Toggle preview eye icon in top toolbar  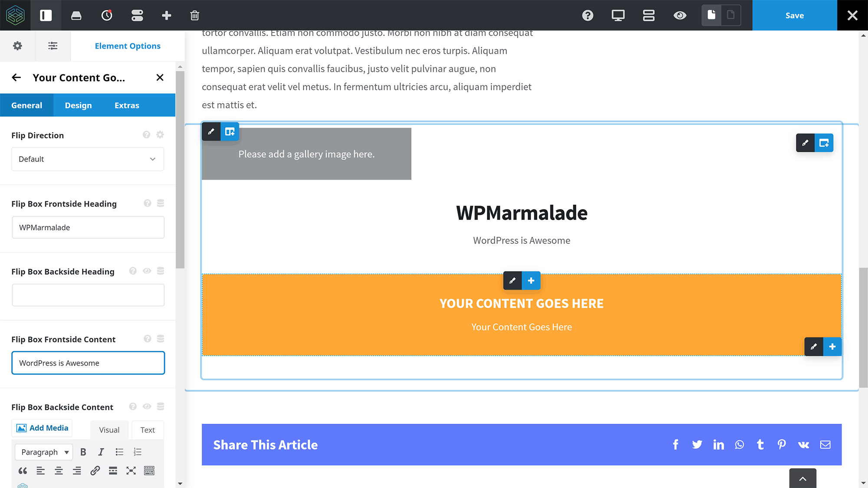680,16
